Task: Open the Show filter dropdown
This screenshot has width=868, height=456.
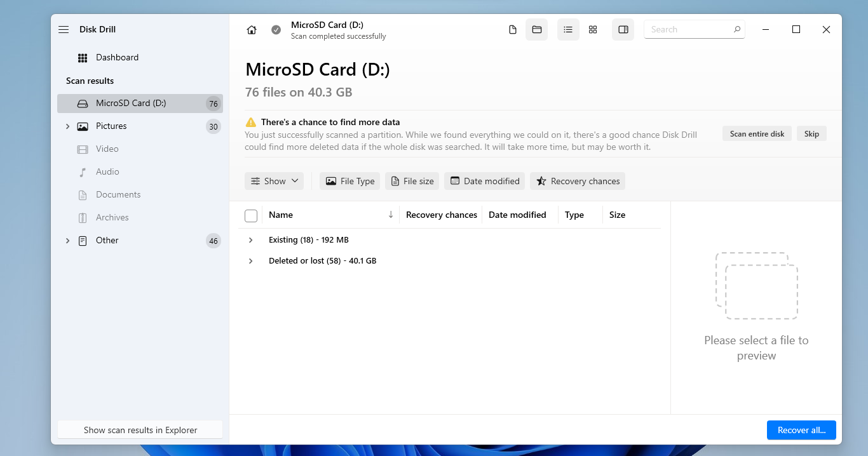Action: [x=274, y=181]
